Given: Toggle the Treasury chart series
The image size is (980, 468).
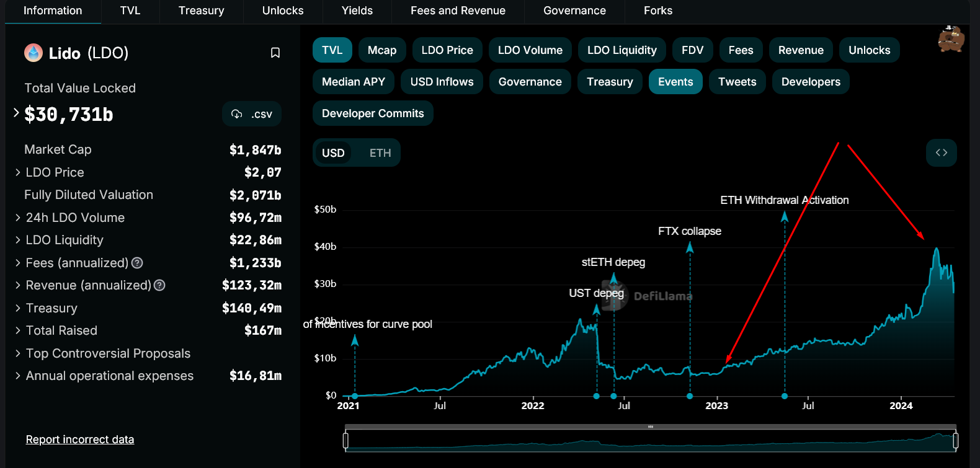Looking at the screenshot, I should click(610, 82).
